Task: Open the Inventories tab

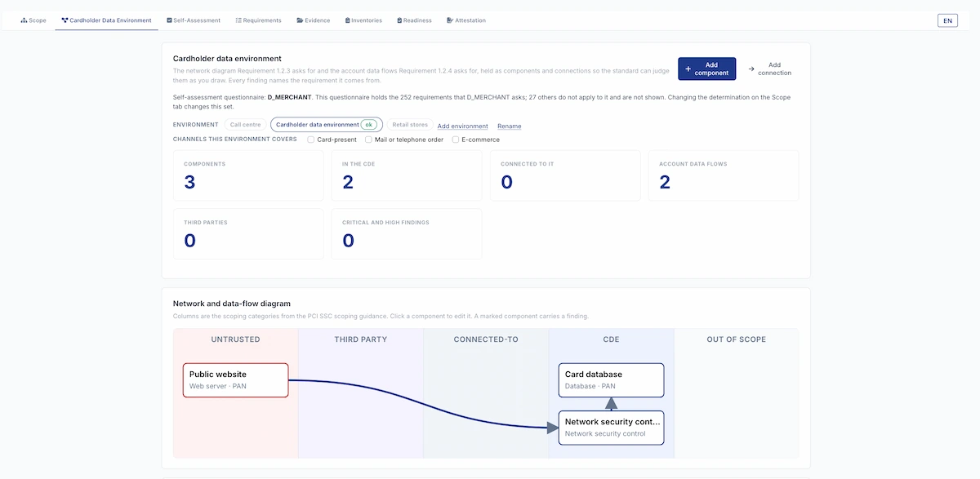Action: (363, 20)
